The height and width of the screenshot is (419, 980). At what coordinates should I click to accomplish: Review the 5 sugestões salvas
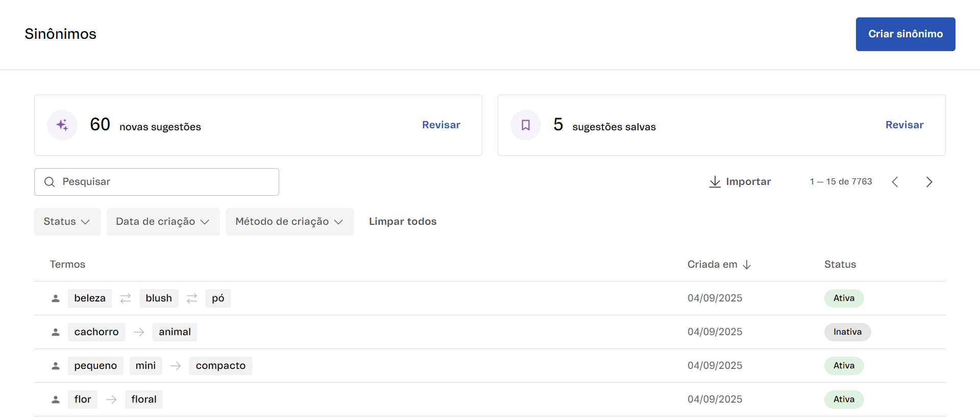click(904, 125)
